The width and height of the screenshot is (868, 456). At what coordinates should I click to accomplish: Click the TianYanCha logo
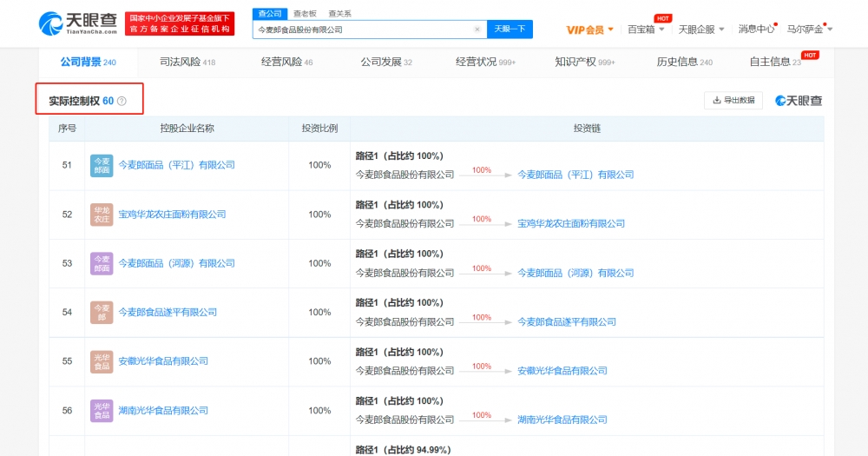click(77, 23)
